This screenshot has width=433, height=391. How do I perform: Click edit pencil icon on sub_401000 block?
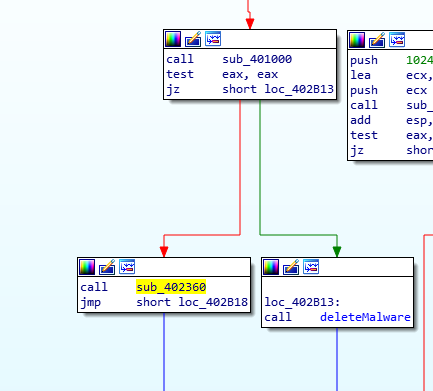pyautogui.click(x=193, y=39)
